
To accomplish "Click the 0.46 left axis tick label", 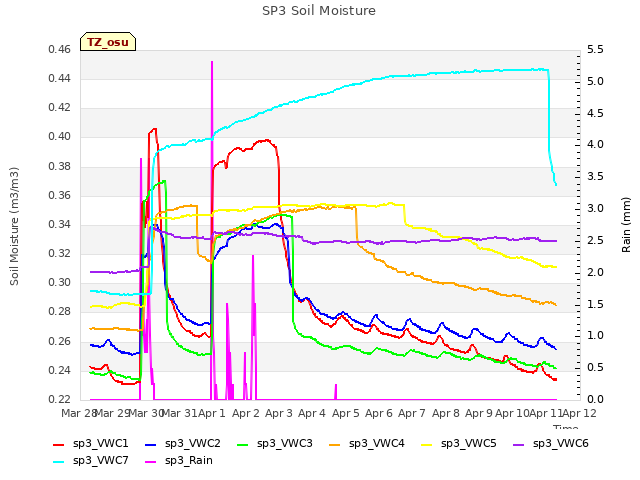I will 60,49.
